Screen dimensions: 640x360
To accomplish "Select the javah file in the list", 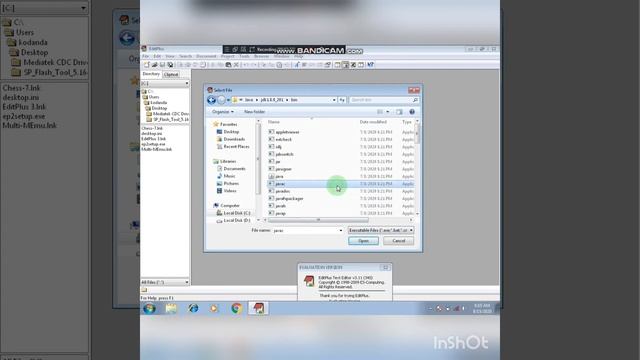I will tap(280, 206).
